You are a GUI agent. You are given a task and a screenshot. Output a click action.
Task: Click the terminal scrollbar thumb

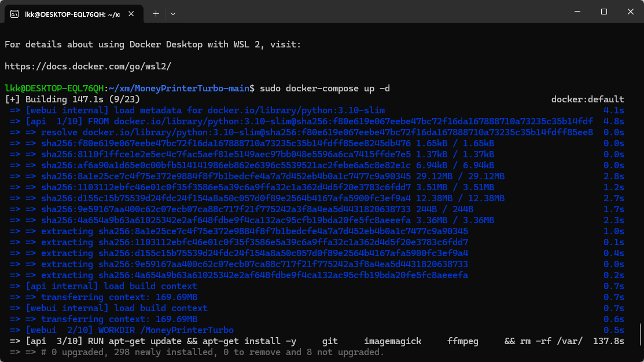640,336
